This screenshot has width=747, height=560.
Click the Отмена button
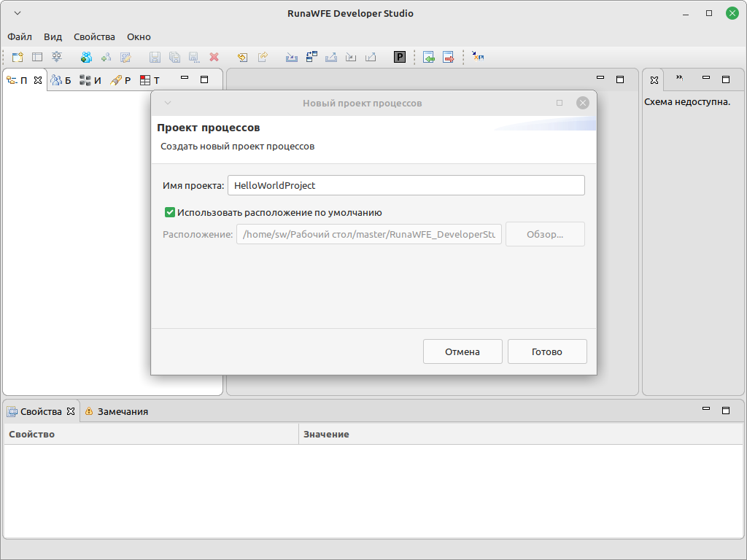tap(462, 351)
